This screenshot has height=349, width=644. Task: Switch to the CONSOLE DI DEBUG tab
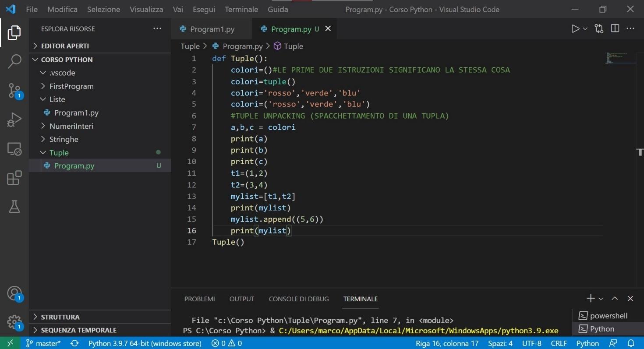coord(299,299)
